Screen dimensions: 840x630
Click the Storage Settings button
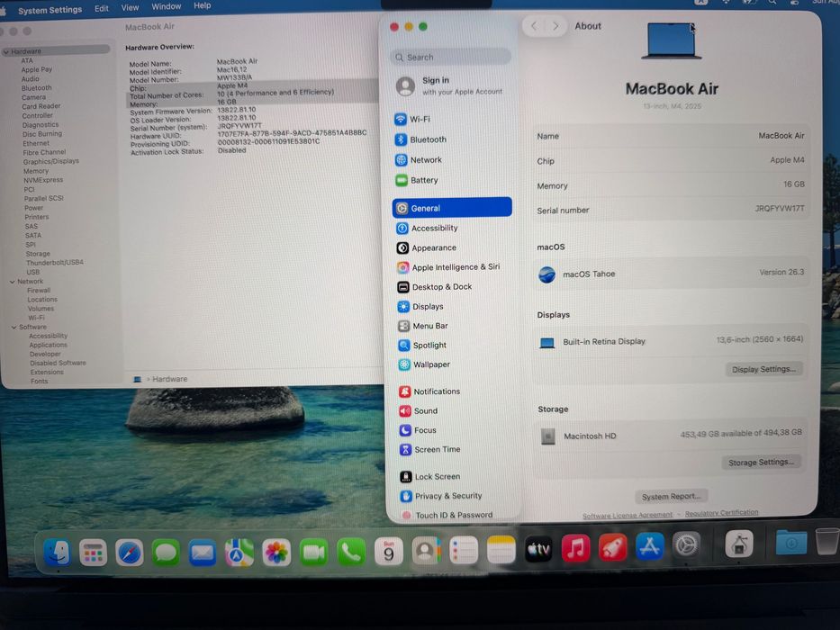click(762, 463)
